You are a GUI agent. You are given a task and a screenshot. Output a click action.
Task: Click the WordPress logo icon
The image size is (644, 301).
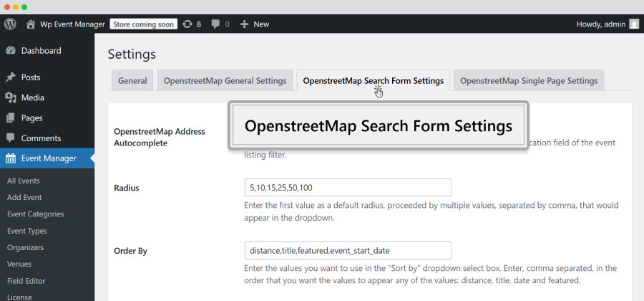(x=10, y=24)
